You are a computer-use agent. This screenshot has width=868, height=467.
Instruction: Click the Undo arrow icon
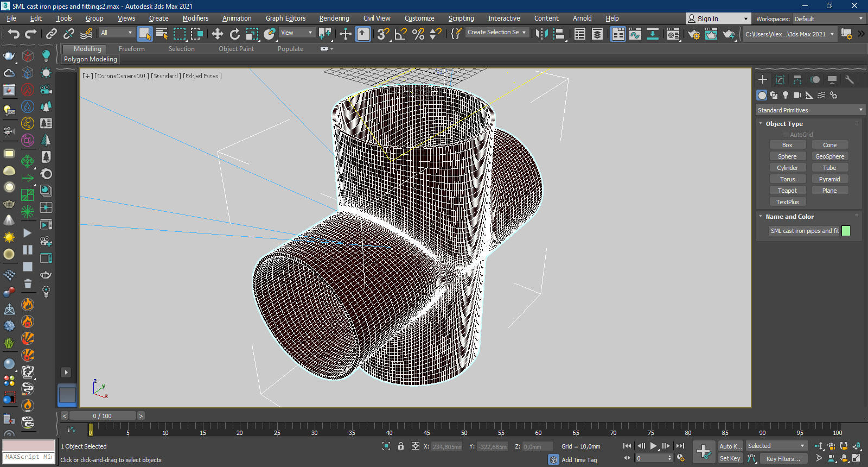pos(14,34)
